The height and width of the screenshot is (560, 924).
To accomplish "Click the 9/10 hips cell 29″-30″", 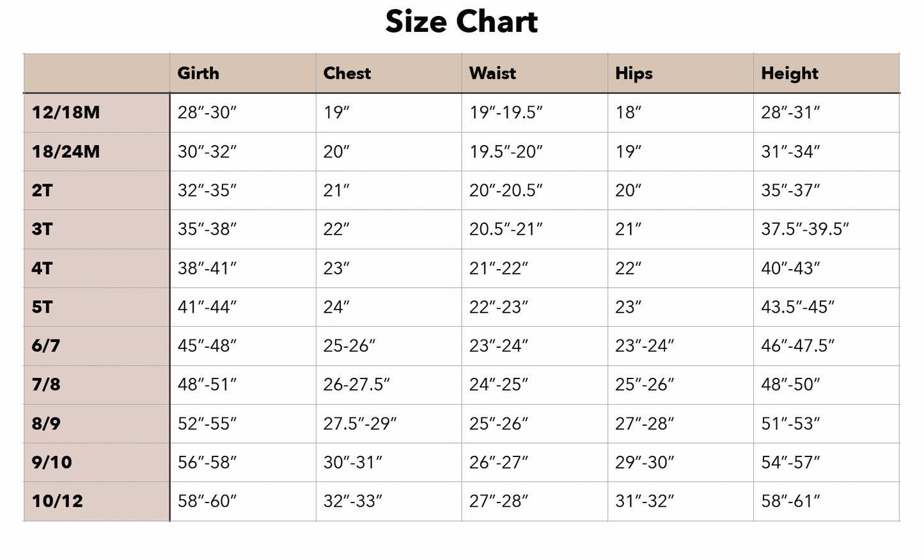I will pyautogui.click(x=645, y=463).
